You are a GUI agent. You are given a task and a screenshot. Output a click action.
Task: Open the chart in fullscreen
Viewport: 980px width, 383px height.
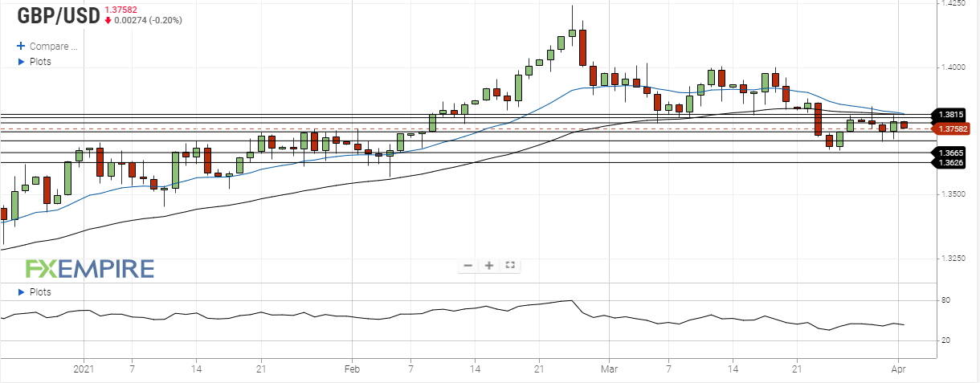click(509, 265)
